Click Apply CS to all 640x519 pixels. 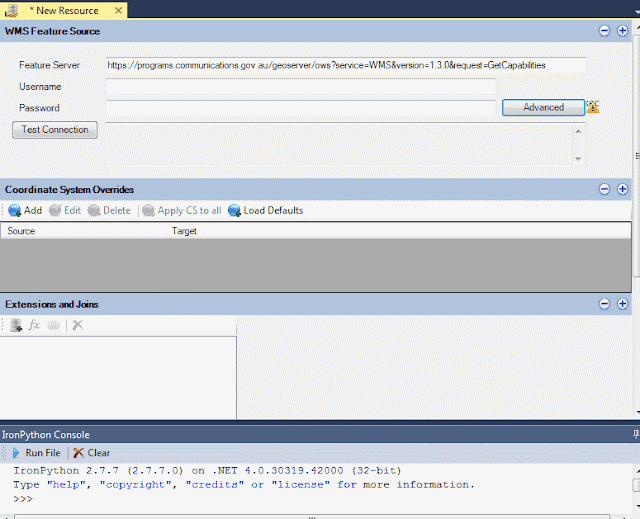[x=182, y=211]
